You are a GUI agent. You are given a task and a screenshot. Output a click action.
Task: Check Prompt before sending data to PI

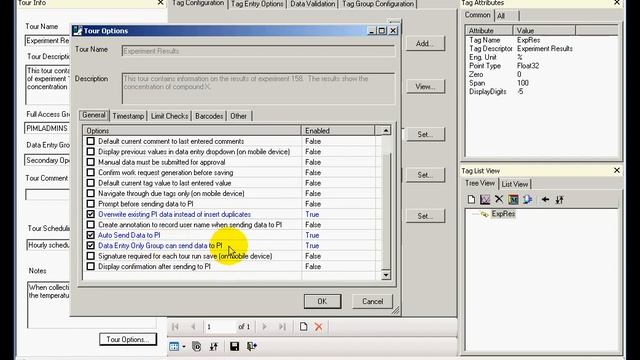click(91, 204)
